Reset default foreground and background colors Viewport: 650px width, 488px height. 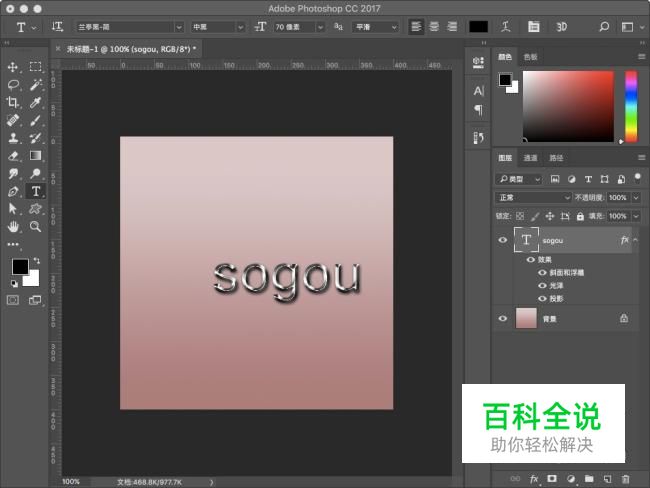tap(14, 284)
